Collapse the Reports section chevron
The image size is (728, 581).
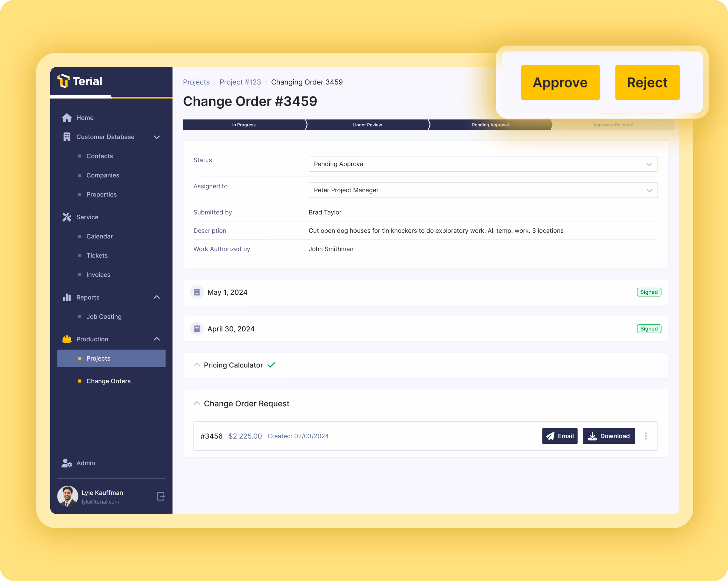click(x=157, y=297)
